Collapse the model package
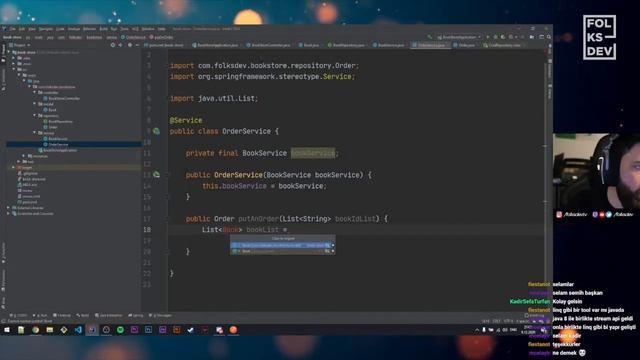Image resolution: width=640 pixels, height=360 pixels. click(35, 104)
